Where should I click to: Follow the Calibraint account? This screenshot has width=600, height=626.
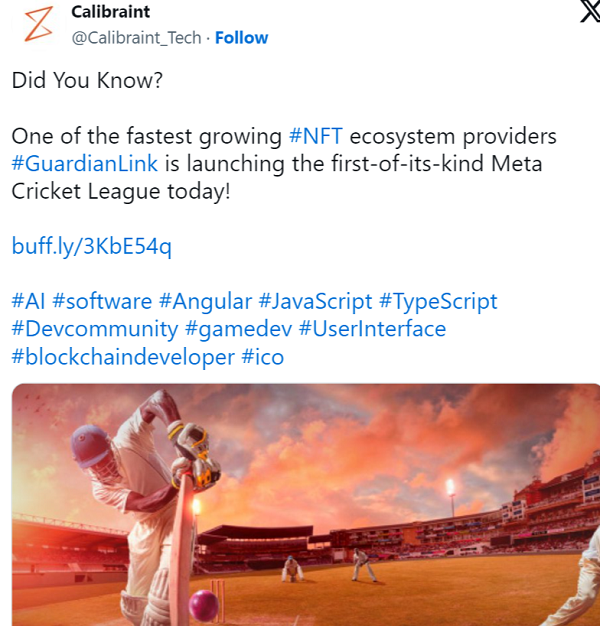[241, 38]
